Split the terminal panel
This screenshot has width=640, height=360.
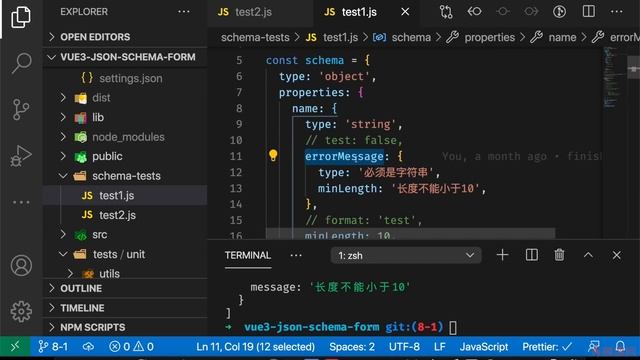(x=531, y=255)
